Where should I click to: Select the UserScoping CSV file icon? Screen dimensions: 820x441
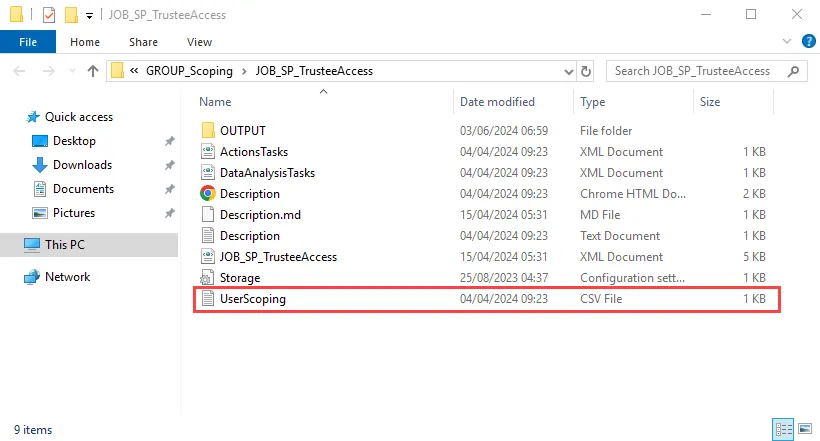tap(208, 299)
